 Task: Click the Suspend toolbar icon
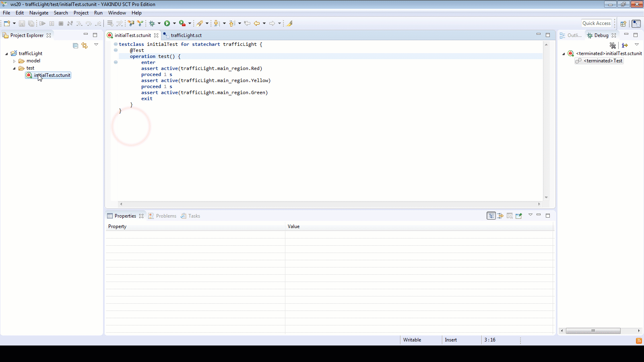pos(52,23)
